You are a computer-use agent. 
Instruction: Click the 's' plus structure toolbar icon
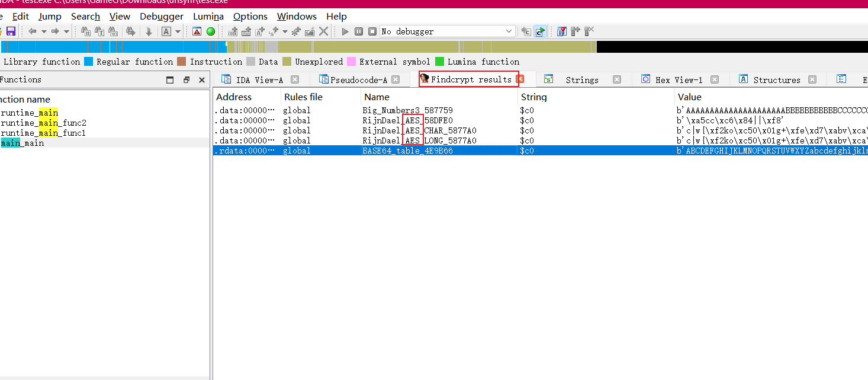coord(274,31)
